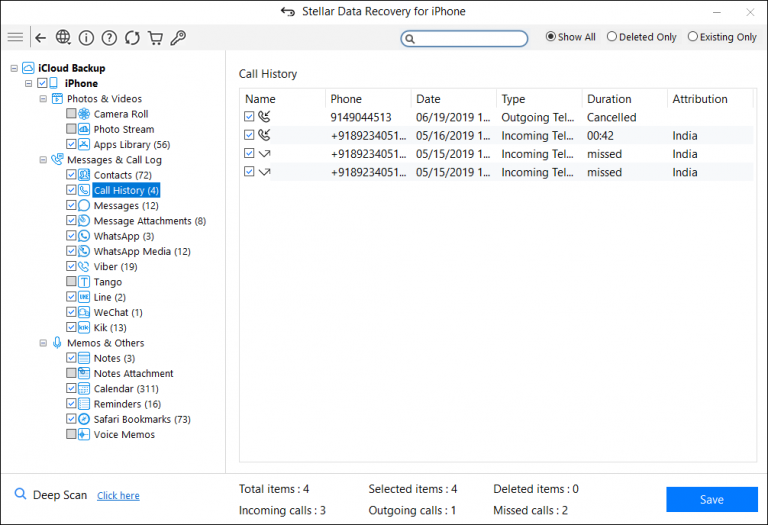The width and height of the screenshot is (768, 525).
Task: Click the search input field
Action: (x=470, y=39)
